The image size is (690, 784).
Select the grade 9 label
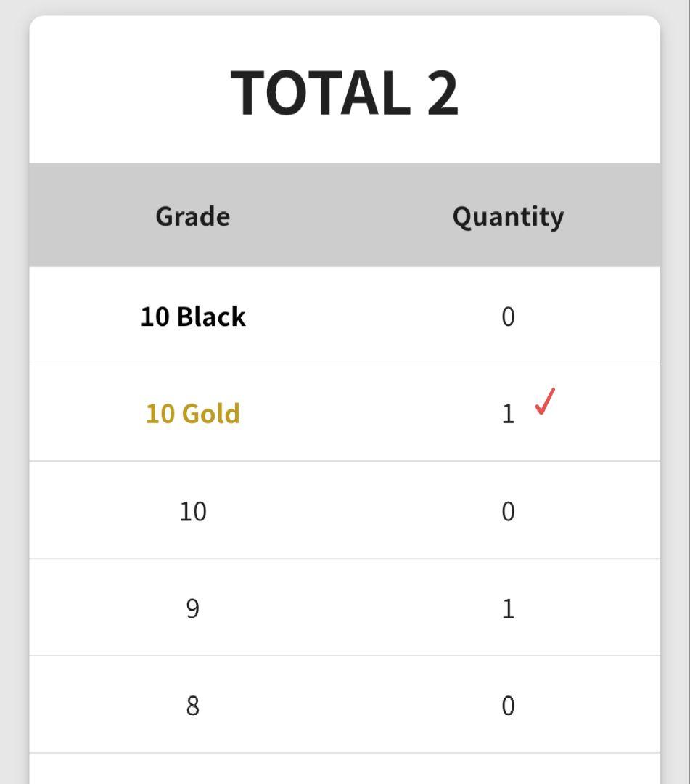(x=193, y=608)
